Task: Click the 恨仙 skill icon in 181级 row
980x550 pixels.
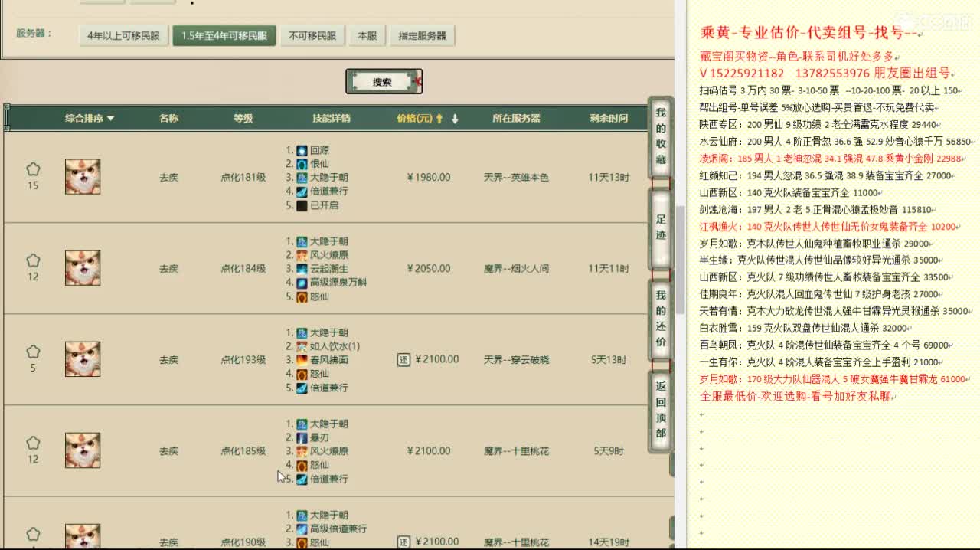Action: click(x=302, y=164)
